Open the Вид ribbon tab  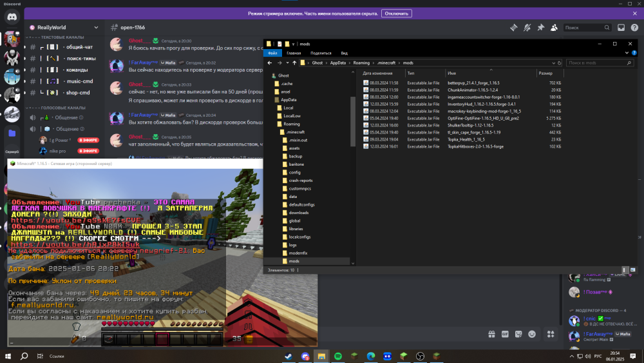tap(344, 53)
